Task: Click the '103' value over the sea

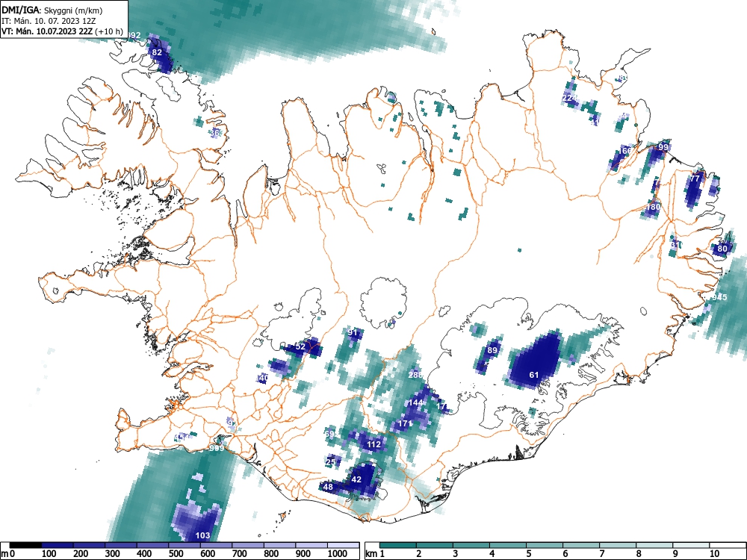Action: coord(203,535)
